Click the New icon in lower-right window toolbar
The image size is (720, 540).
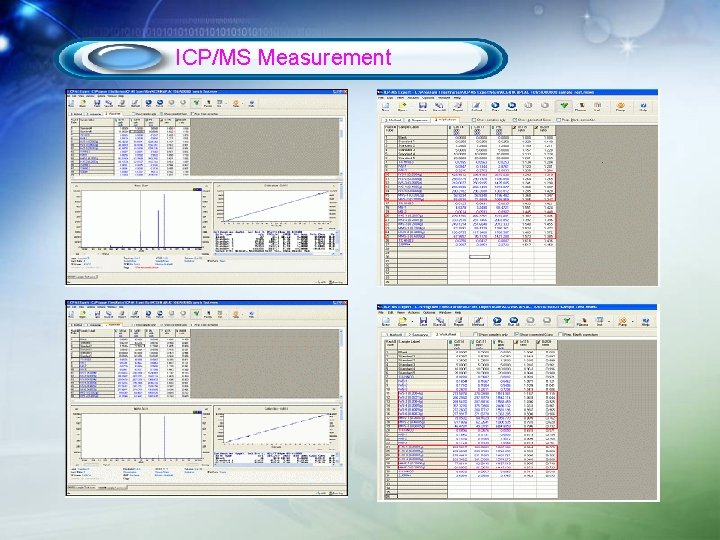[x=386, y=321]
